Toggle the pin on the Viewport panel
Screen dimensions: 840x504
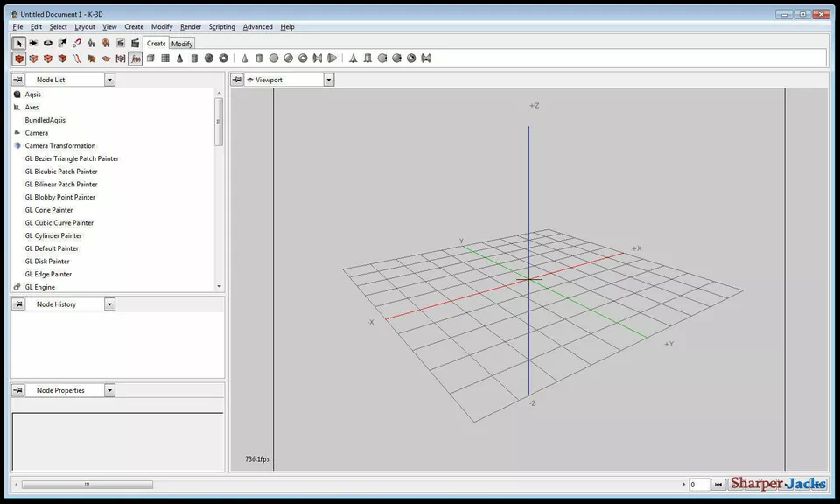pos(236,80)
